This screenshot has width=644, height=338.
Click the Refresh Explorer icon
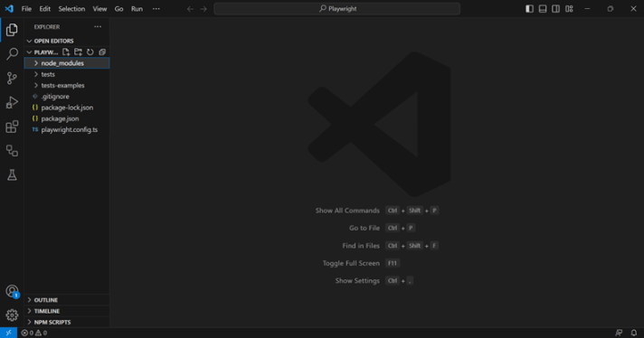(x=90, y=52)
